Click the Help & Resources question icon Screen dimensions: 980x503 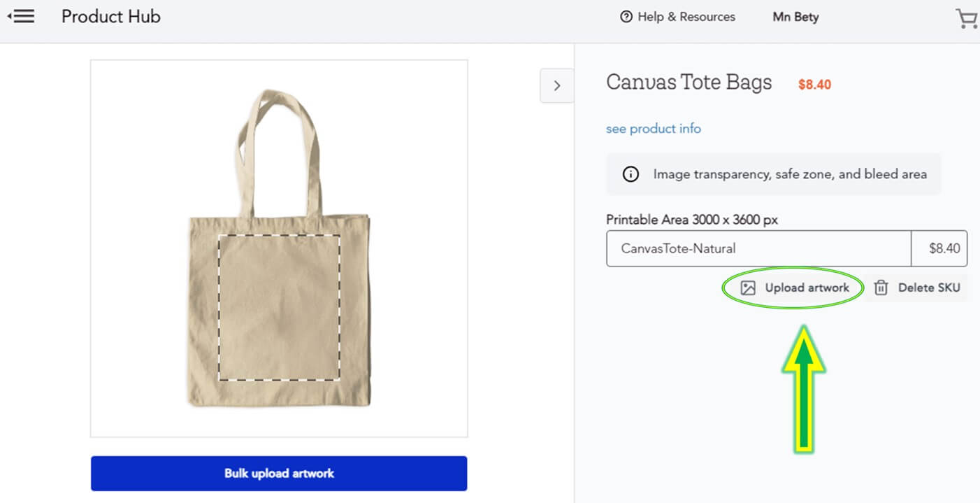pos(626,17)
